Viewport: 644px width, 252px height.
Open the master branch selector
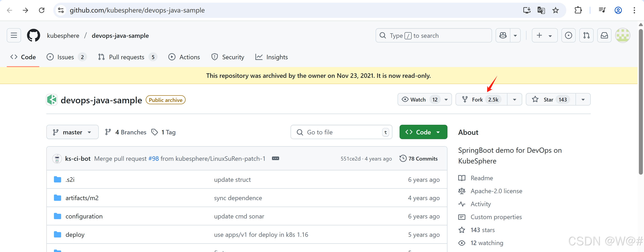pyautogui.click(x=72, y=132)
